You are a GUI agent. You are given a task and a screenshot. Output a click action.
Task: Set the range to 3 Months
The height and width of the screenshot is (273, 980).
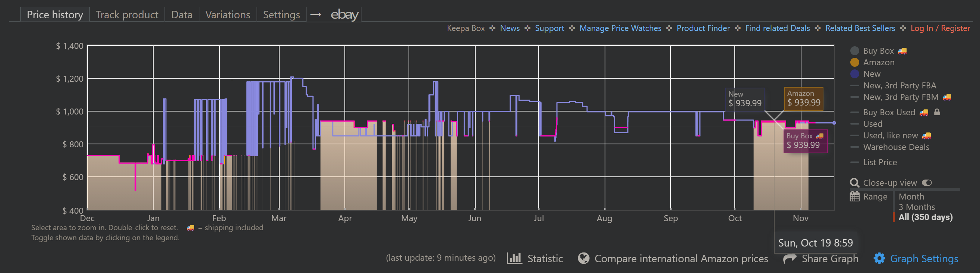pos(917,207)
